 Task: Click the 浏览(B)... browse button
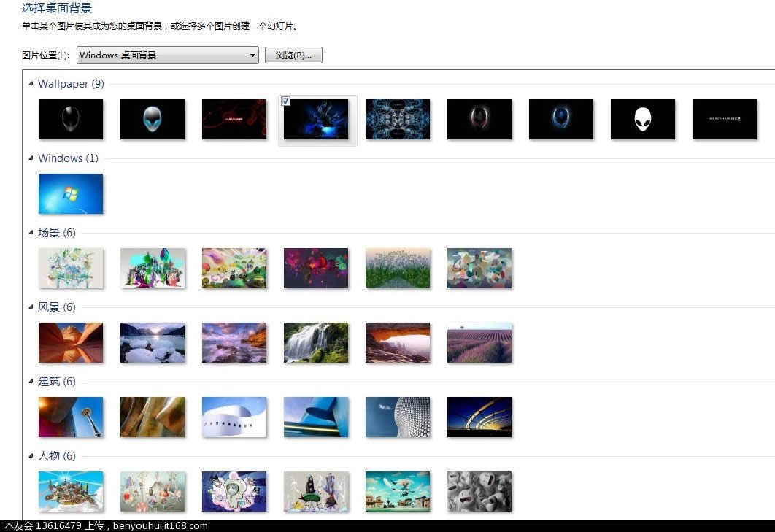click(x=293, y=55)
